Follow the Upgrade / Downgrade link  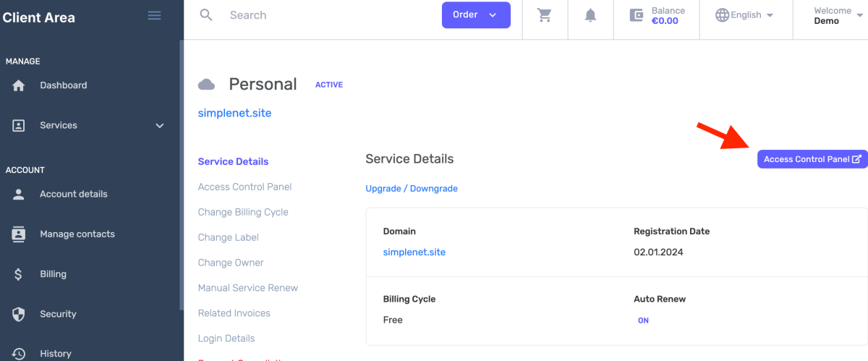[412, 188]
